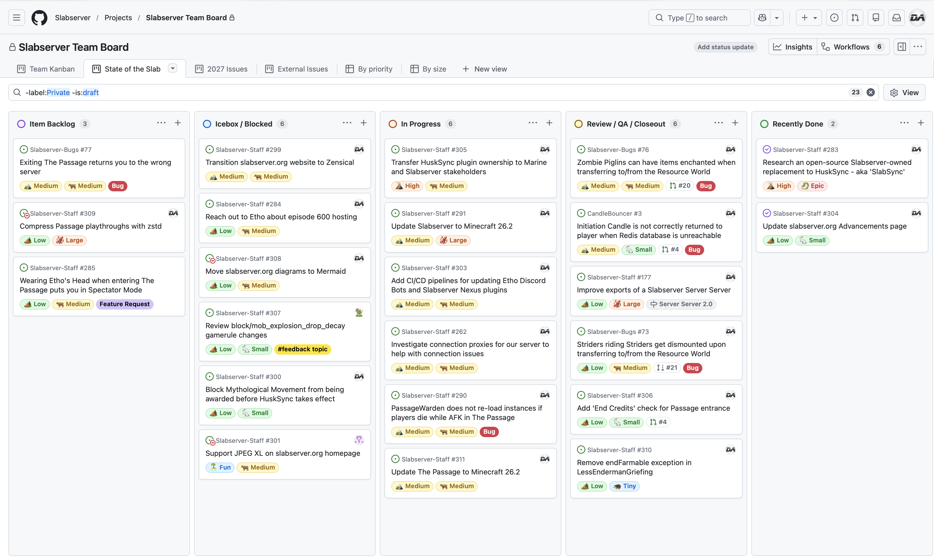
Task: Open Icebox / Blocked column options menu
Action: 347,123
